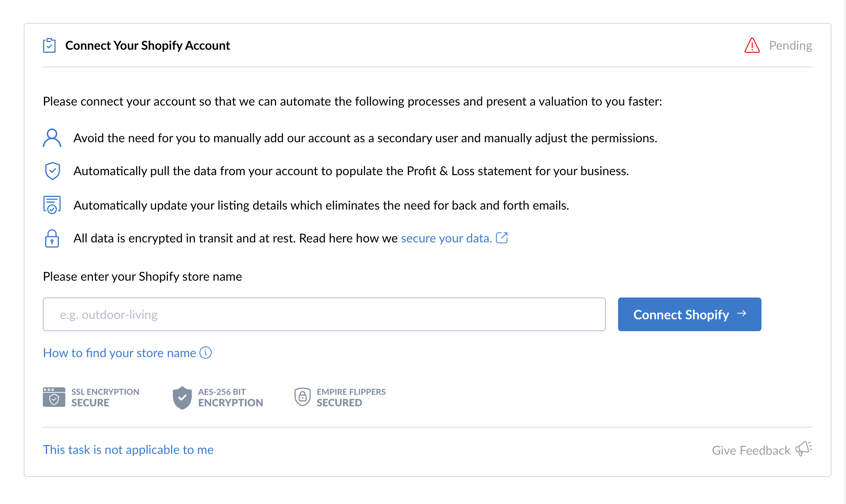Click the user profile icon

(52, 138)
